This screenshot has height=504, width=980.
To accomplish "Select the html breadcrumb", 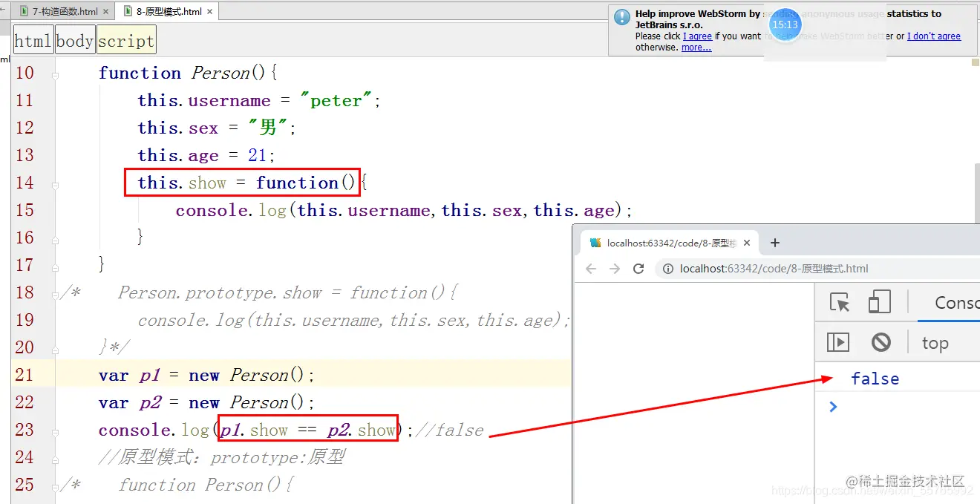I will [x=33, y=41].
